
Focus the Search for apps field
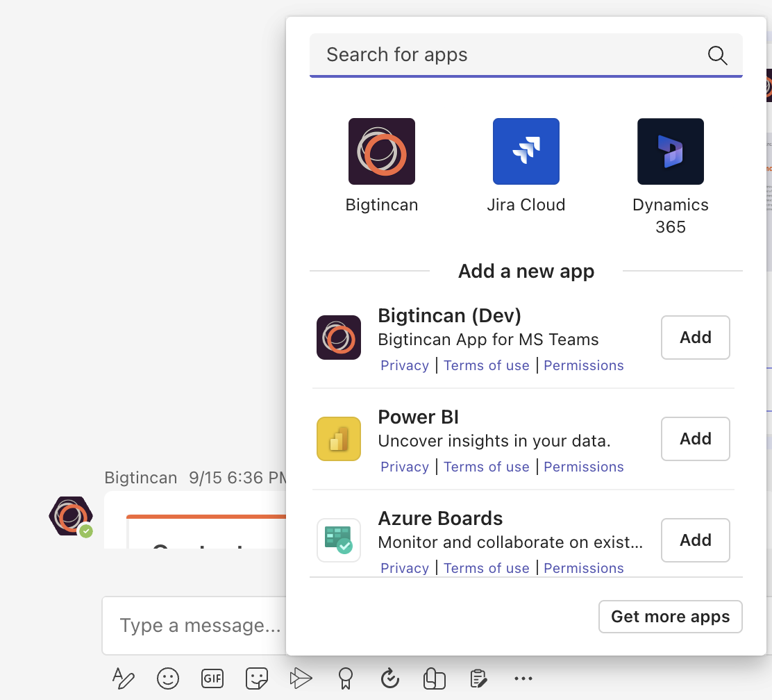[526, 55]
